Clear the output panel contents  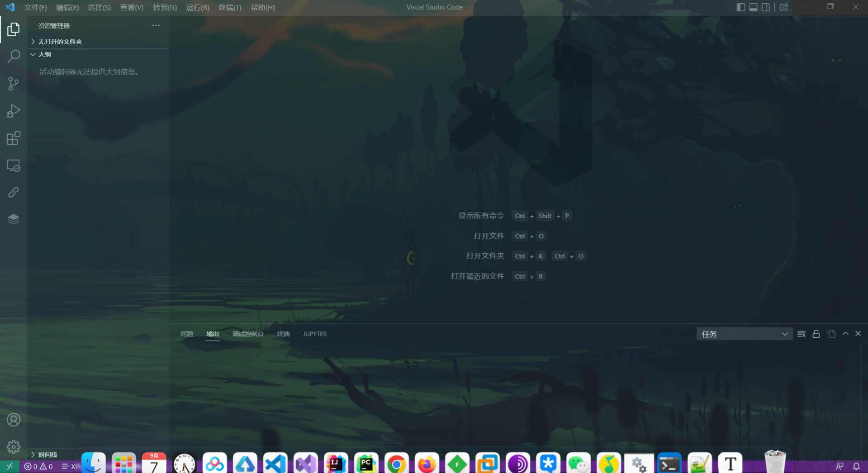point(801,334)
